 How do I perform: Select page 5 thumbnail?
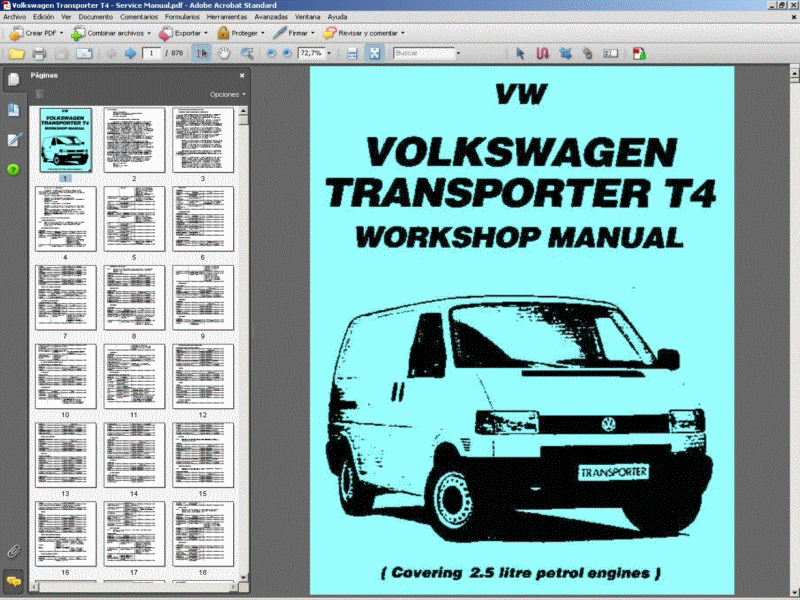point(134,218)
